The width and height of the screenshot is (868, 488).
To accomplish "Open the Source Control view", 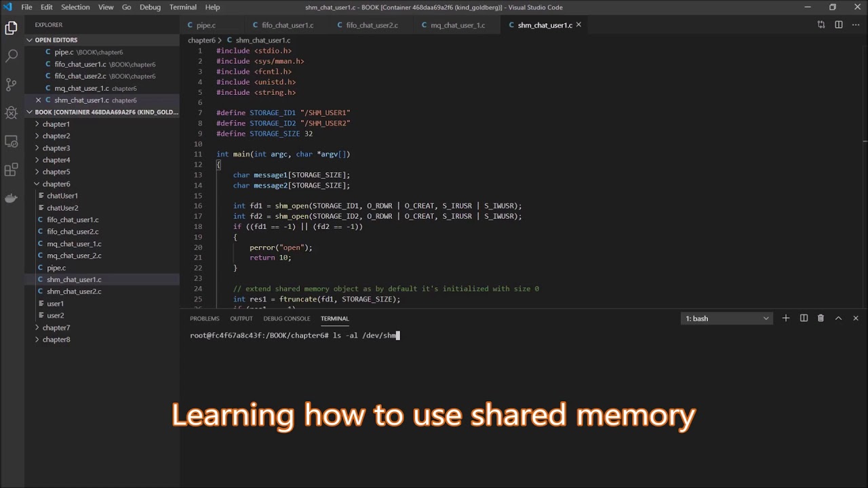I will tap(12, 85).
